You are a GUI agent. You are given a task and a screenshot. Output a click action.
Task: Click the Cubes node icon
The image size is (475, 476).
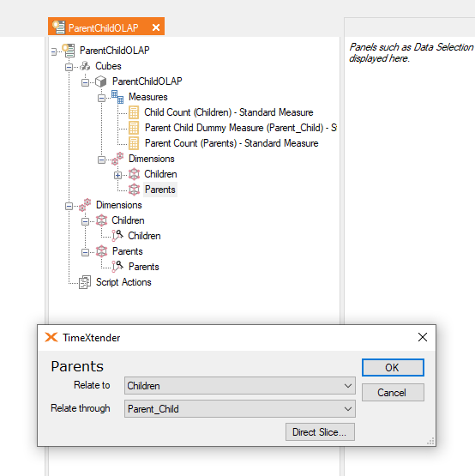(x=85, y=66)
